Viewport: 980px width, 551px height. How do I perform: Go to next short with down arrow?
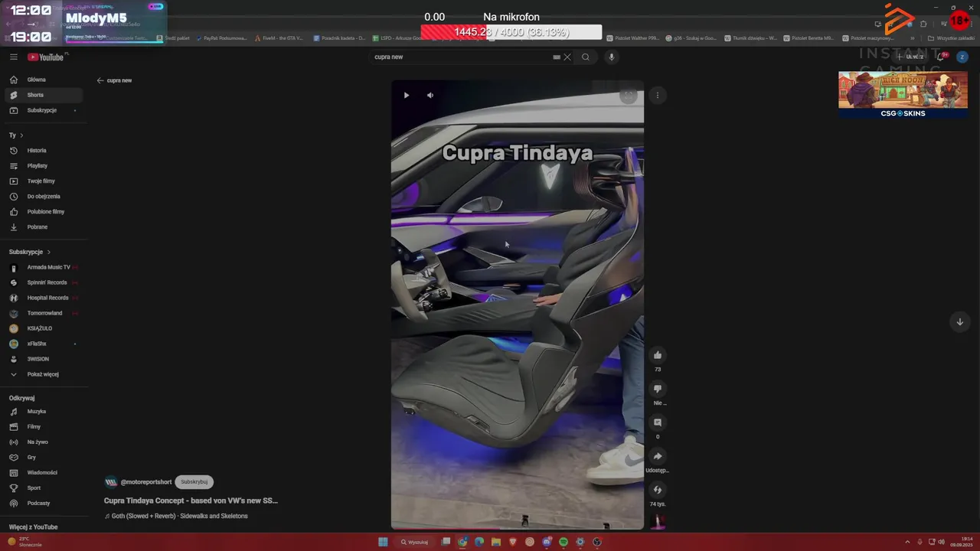pos(959,321)
